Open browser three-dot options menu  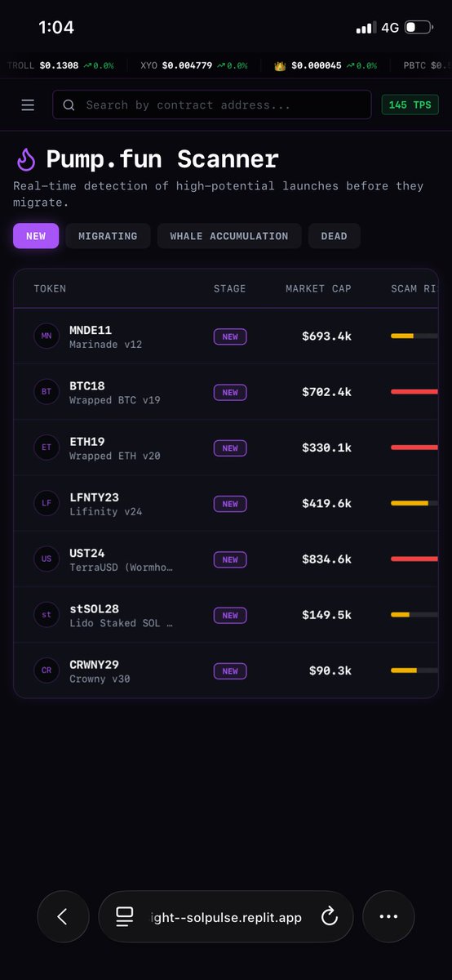coord(388,917)
